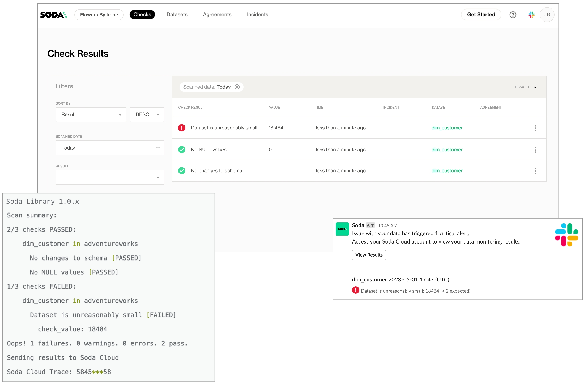Open the Scanned Date Today dropdown

pos(110,148)
